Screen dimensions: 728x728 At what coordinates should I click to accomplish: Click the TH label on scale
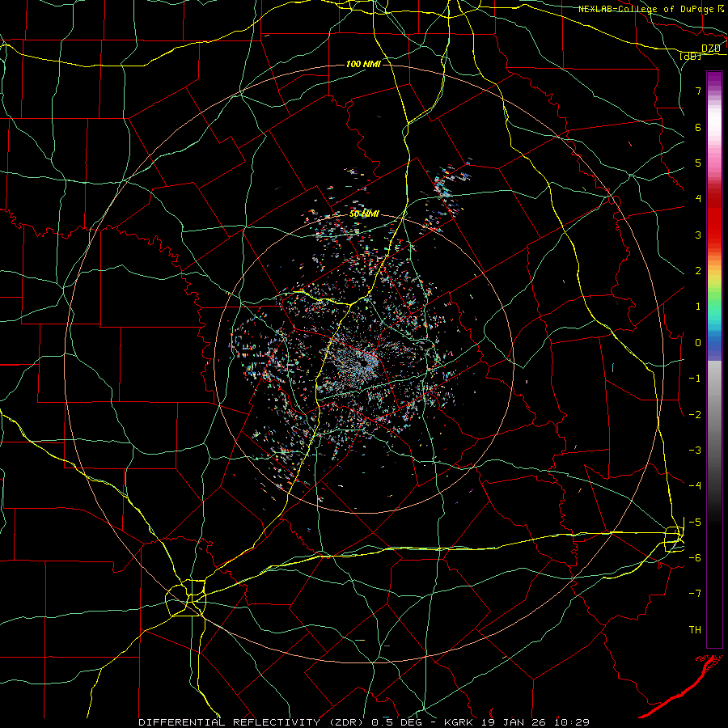point(695,630)
